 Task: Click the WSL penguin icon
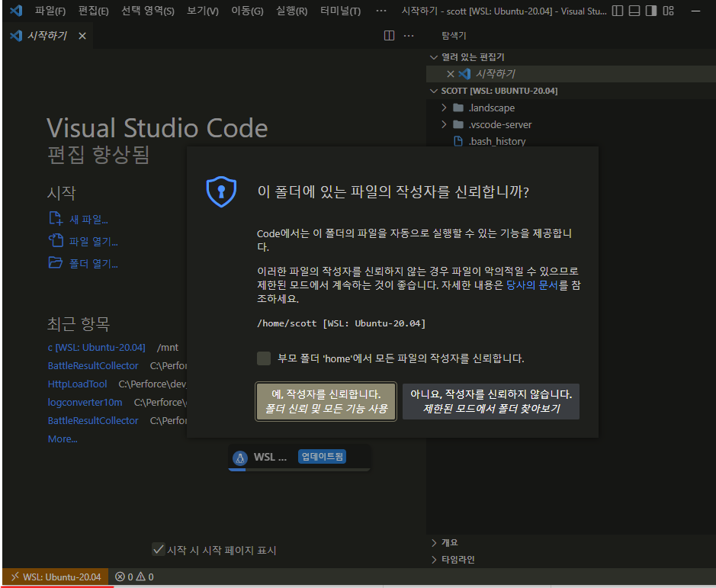coord(239,458)
